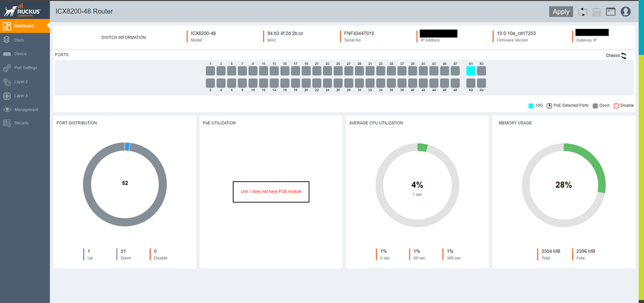Click port X4 on the chassis
This screenshot has height=303, width=644.
coord(482,83)
